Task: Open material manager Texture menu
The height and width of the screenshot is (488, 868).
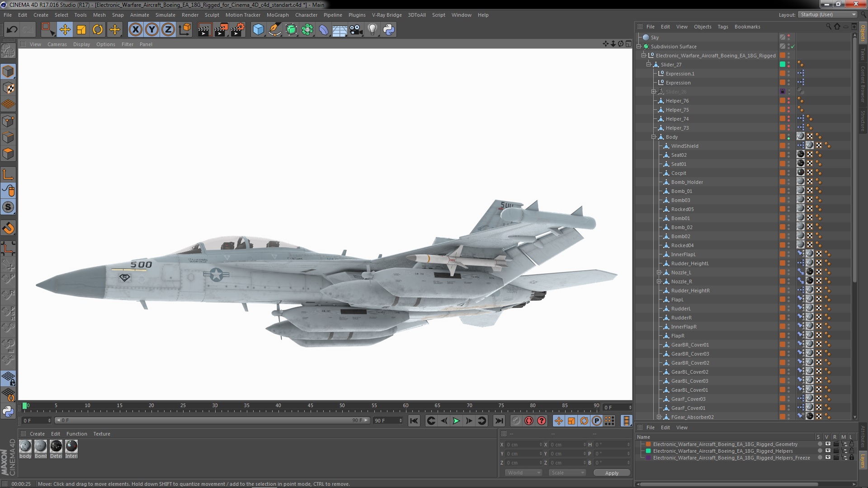Action: pyautogui.click(x=102, y=434)
